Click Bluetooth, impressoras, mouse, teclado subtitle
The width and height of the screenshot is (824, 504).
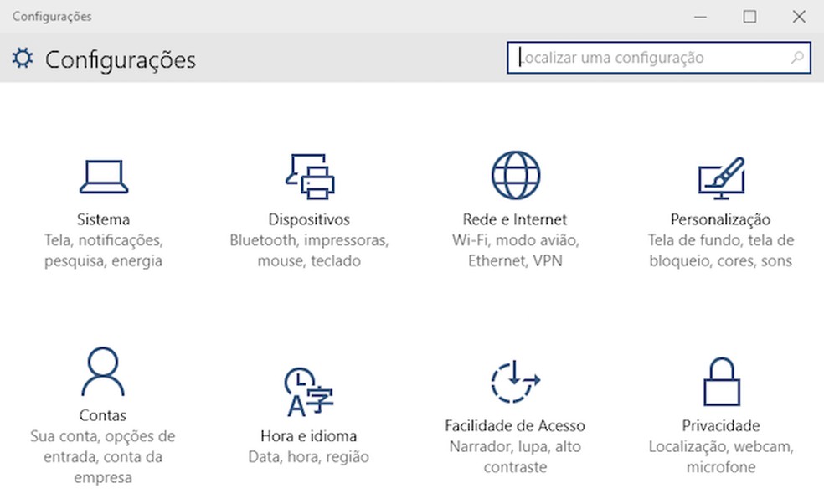coord(310,250)
